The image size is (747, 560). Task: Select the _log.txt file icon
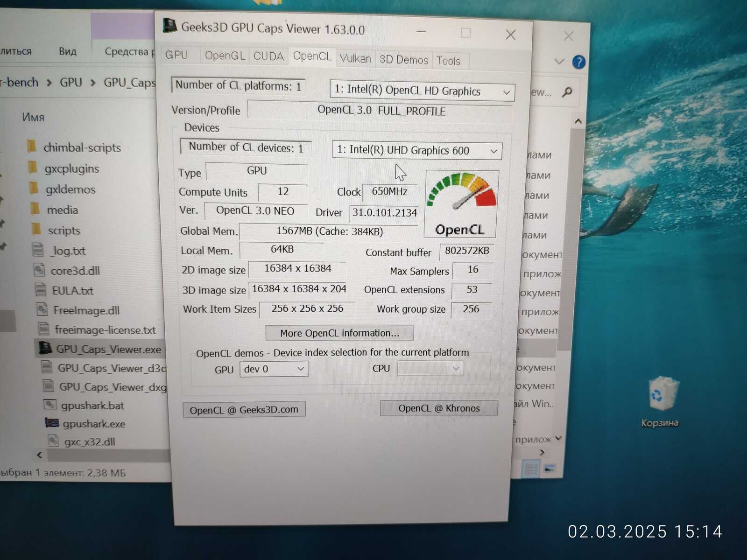tap(38, 250)
